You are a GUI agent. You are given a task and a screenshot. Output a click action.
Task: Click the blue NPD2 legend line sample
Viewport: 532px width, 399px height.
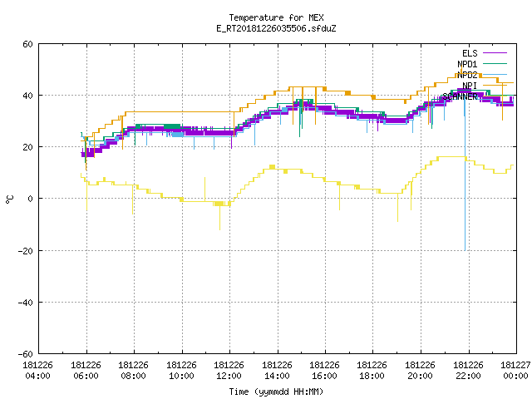pyautogui.click(x=495, y=74)
